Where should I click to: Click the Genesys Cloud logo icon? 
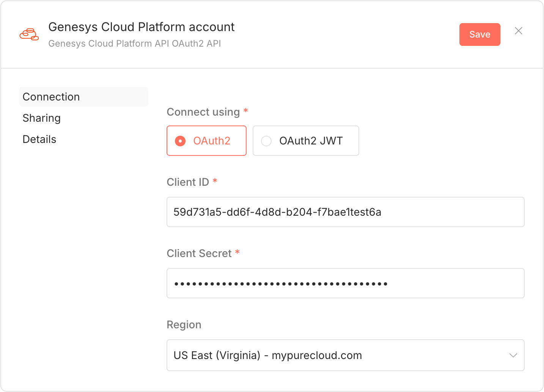(x=29, y=34)
